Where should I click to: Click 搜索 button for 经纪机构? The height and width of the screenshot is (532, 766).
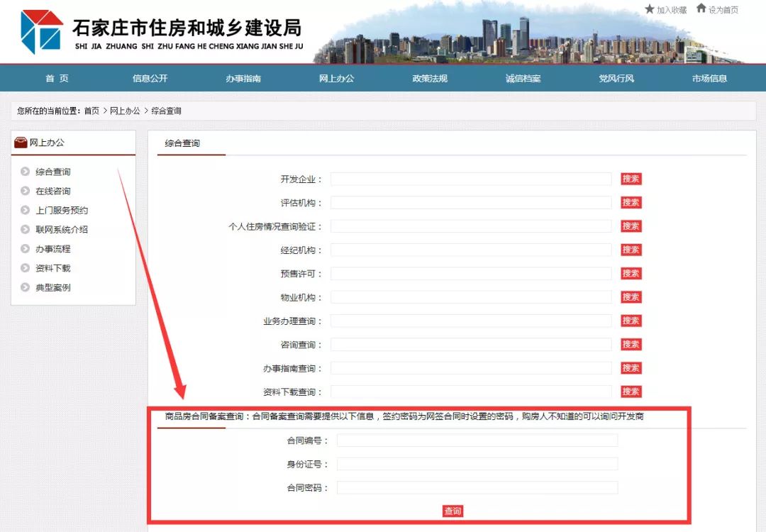[631, 250]
